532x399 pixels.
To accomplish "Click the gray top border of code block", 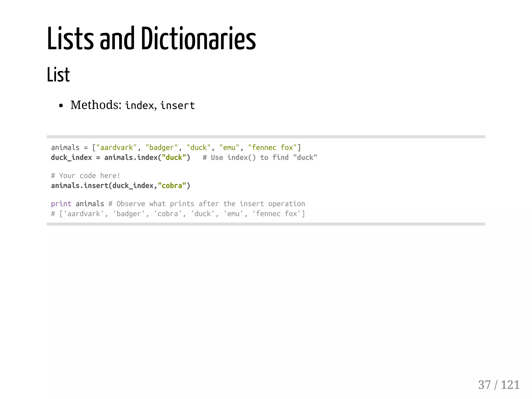I will (x=265, y=137).
